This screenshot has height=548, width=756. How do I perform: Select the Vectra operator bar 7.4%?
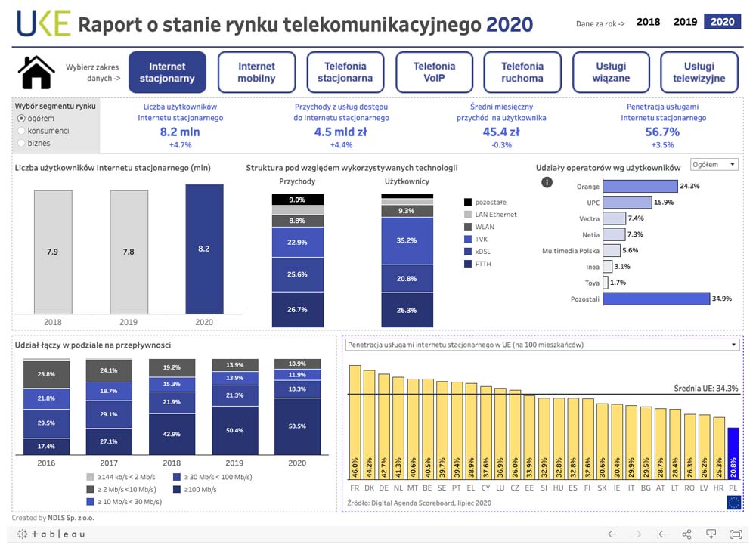click(x=614, y=218)
